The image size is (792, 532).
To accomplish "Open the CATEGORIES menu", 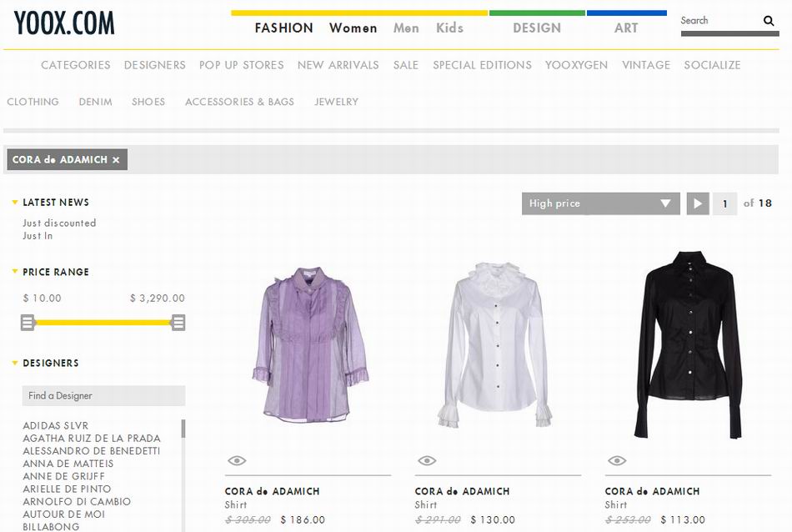I will tap(76, 65).
